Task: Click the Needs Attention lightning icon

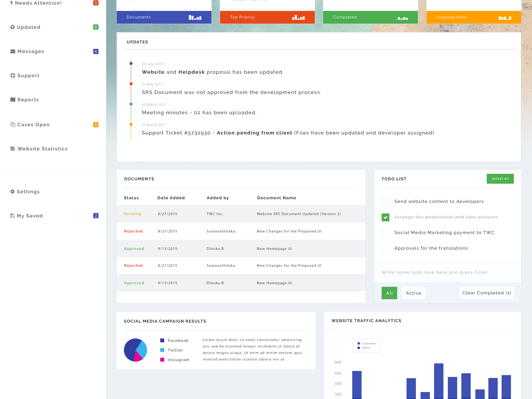Action: pyautogui.click(x=11, y=3)
